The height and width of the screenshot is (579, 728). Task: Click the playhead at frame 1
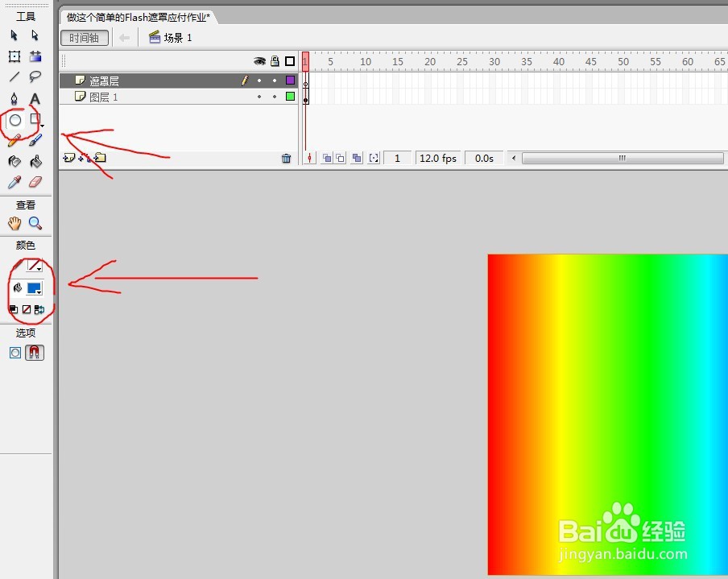(x=305, y=62)
